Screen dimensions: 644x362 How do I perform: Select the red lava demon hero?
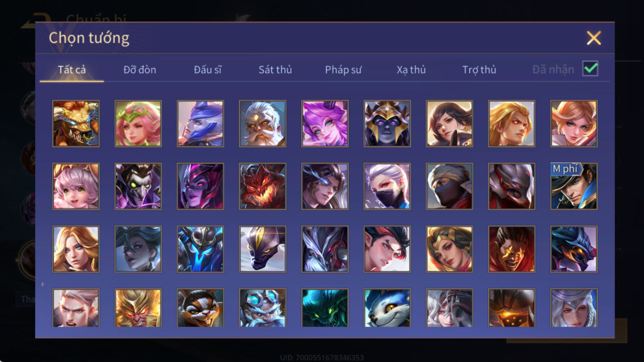[x=263, y=186]
